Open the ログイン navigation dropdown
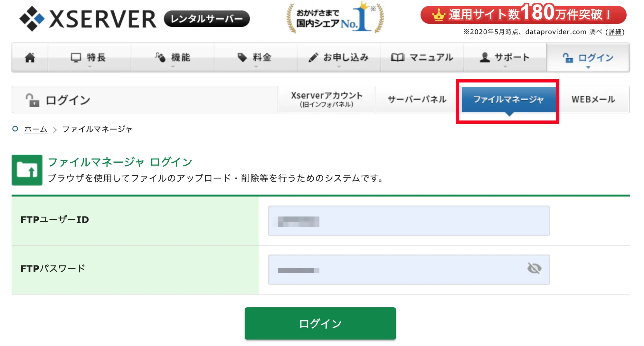 (x=588, y=58)
